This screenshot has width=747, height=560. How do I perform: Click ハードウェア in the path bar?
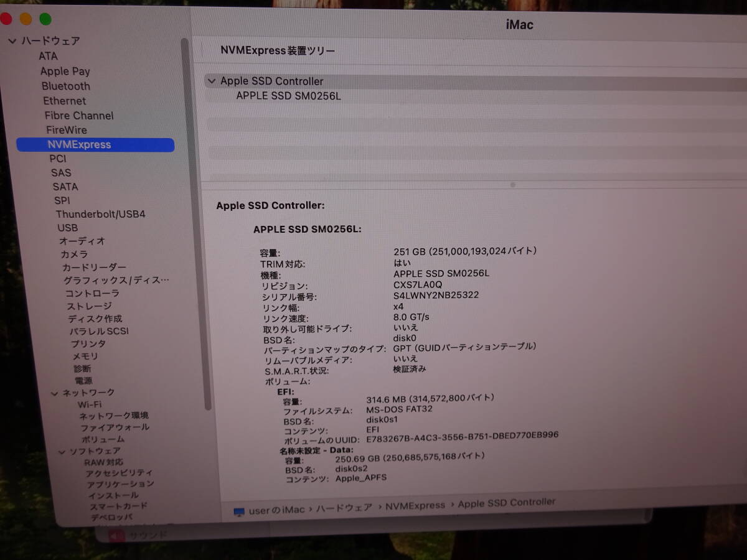point(344,508)
